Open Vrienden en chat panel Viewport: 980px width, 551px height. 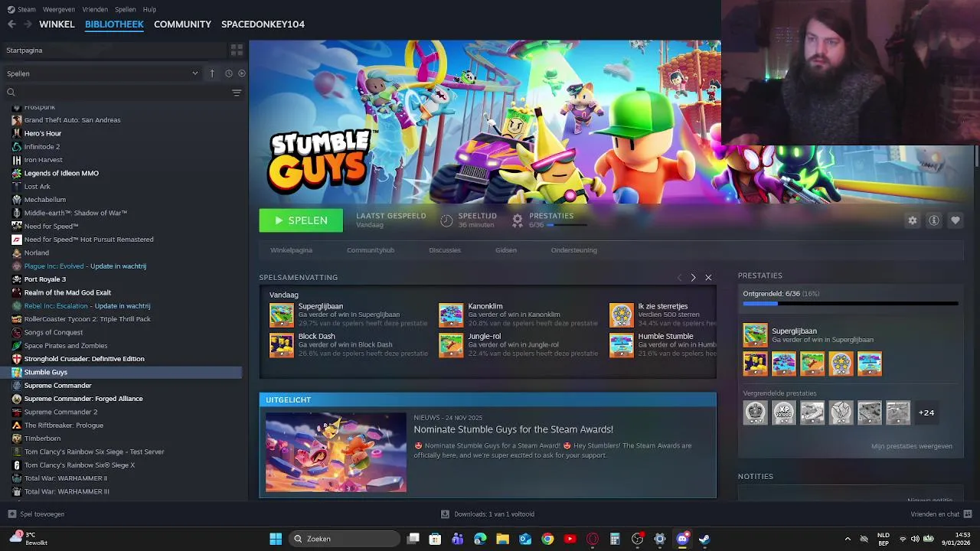[x=941, y=514]
